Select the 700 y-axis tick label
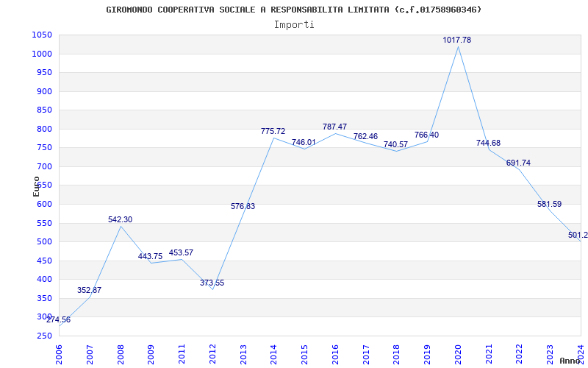 [x=45, y=166]
